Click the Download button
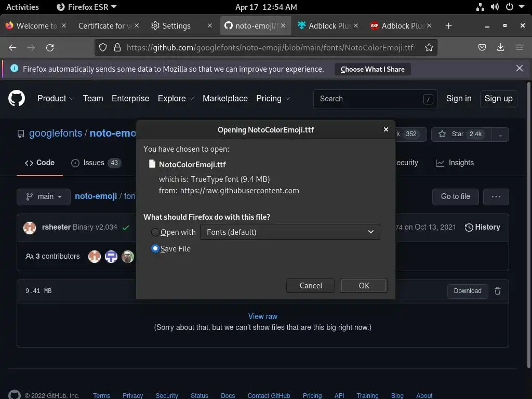This screenshot has width=532, height=399. 468,291
